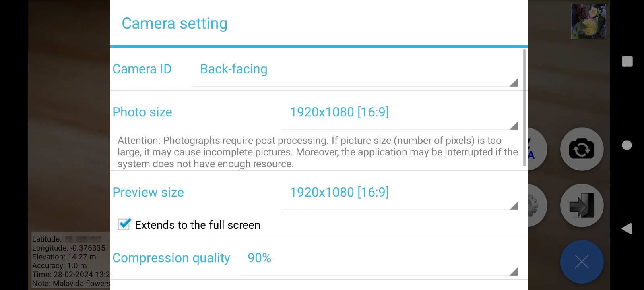Tap the Android back triangle button

627,228
